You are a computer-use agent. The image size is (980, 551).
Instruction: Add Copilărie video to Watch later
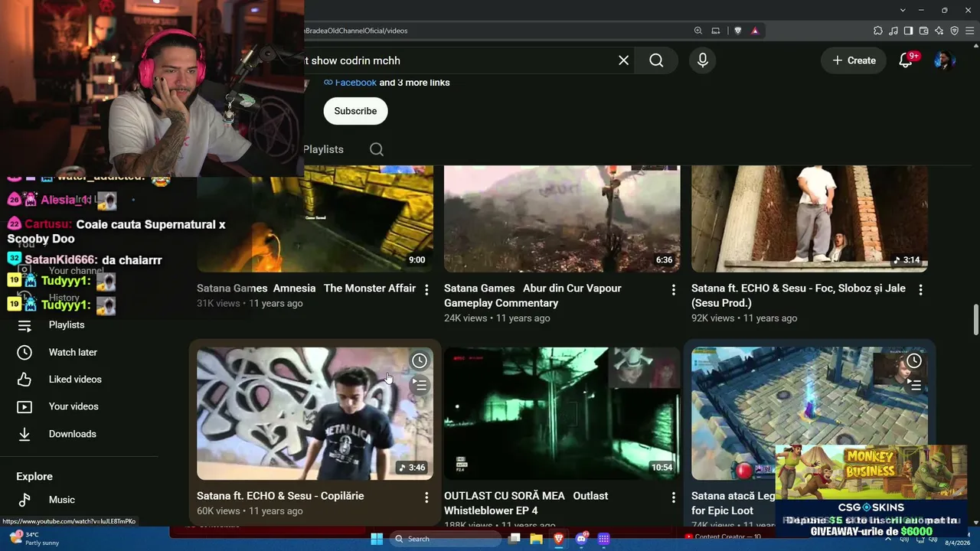click(x=420, y=360)
